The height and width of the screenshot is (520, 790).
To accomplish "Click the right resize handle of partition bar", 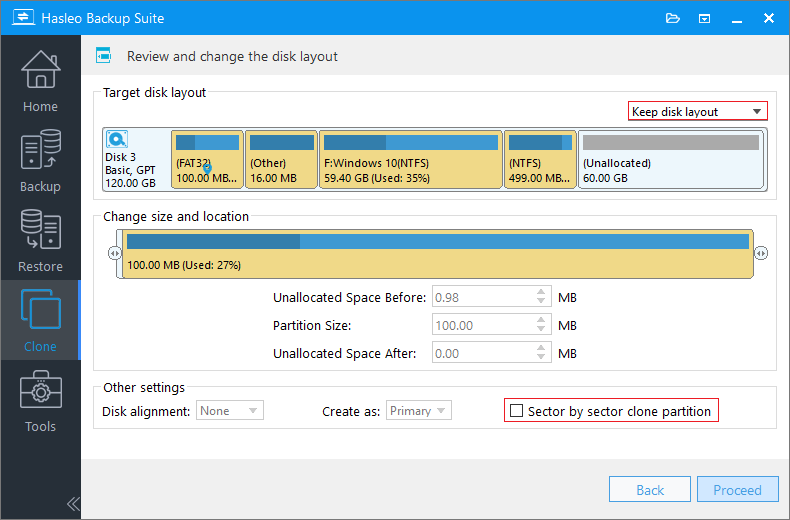I will pos(761,253).
